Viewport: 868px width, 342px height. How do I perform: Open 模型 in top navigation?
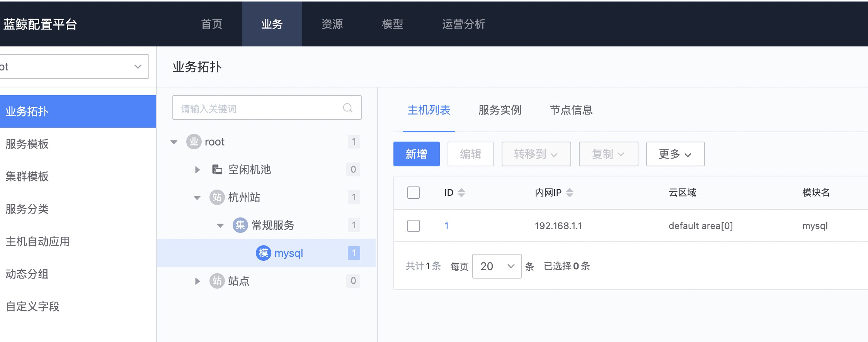(393, 24)
